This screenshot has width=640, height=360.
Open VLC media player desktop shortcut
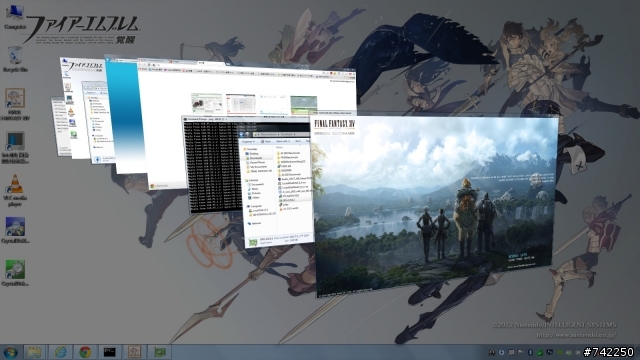[x=15, y=190]
